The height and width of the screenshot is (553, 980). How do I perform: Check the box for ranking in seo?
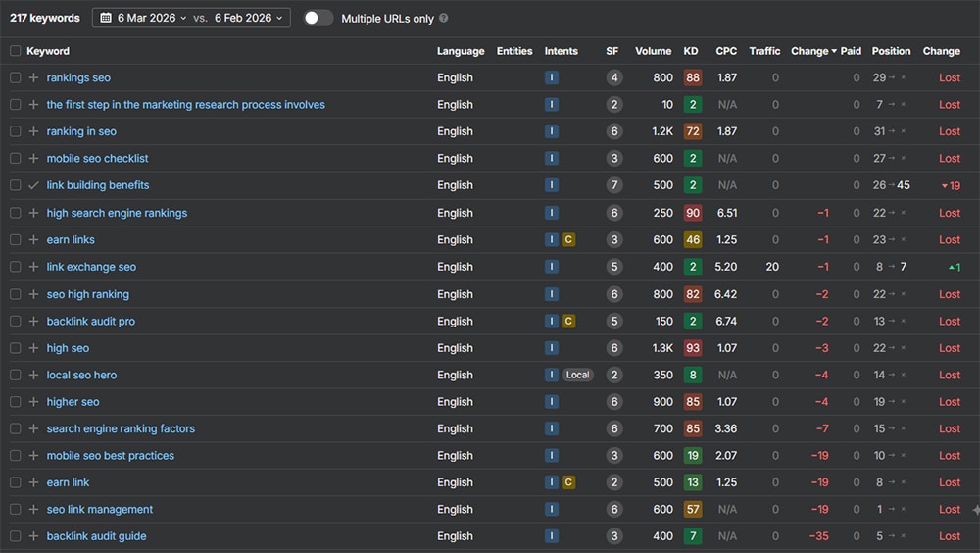coord(15,131)
